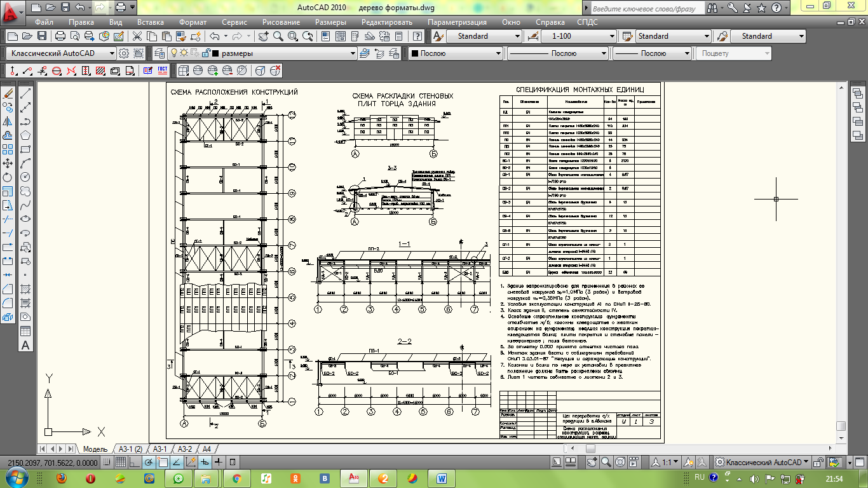Click the Plot (print) icon in the standard toolbar
868x488 pixels.
(x=60, y=36)
